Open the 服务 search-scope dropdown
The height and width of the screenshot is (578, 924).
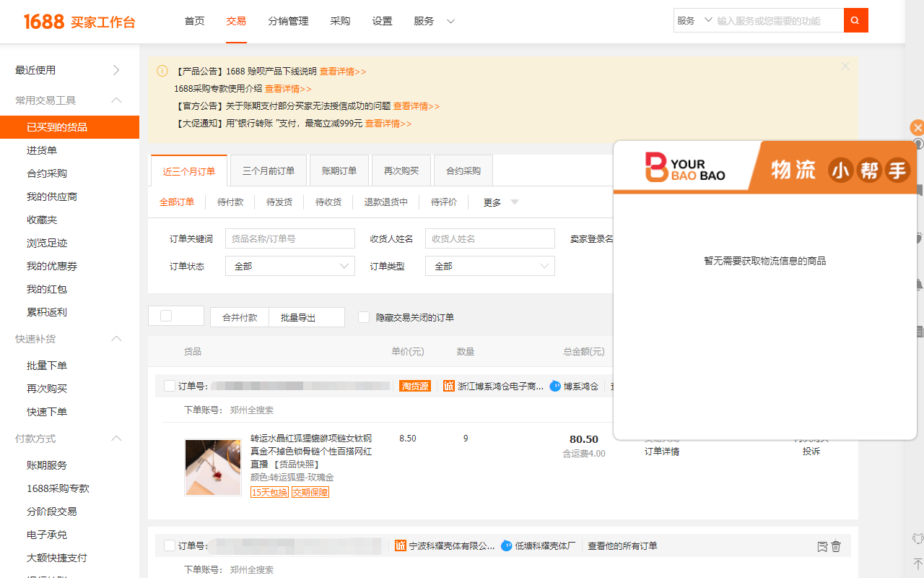click(694, 21)
